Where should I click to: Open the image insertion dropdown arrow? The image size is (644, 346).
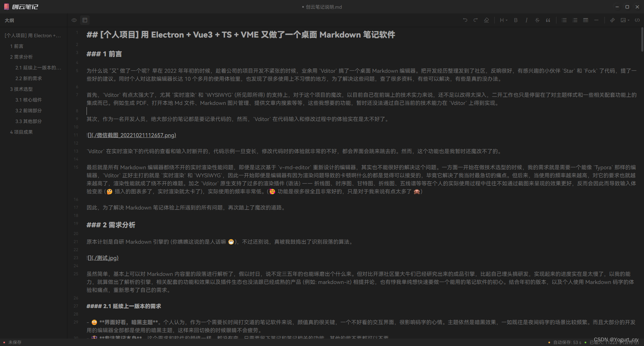coord(628,20)
